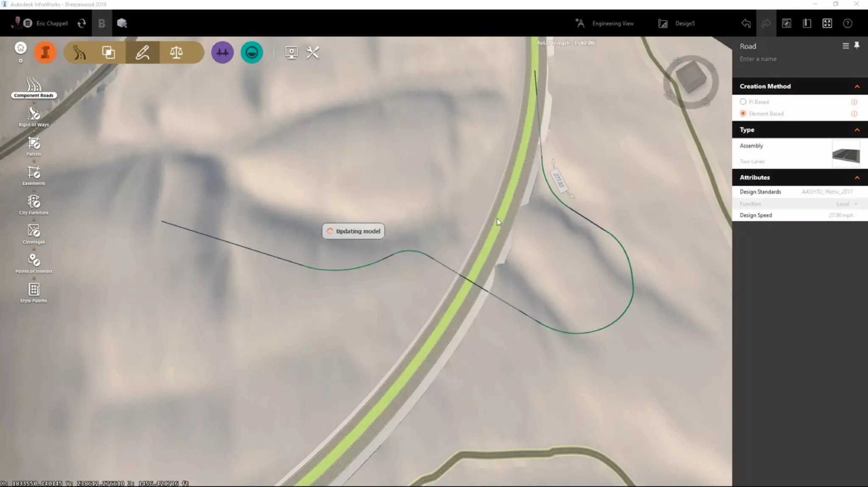Toggle the pin on Road panel
The height and width of the screenshot is (487, 868).
coord(857,46)
